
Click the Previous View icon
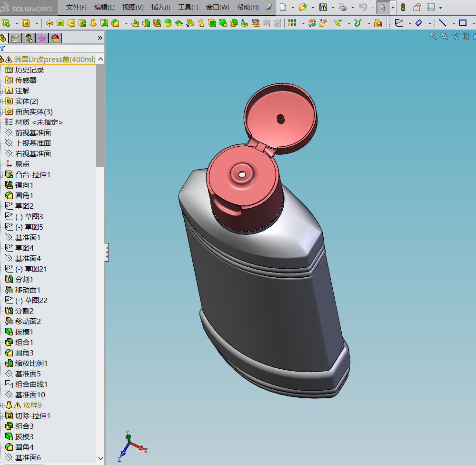455,37
